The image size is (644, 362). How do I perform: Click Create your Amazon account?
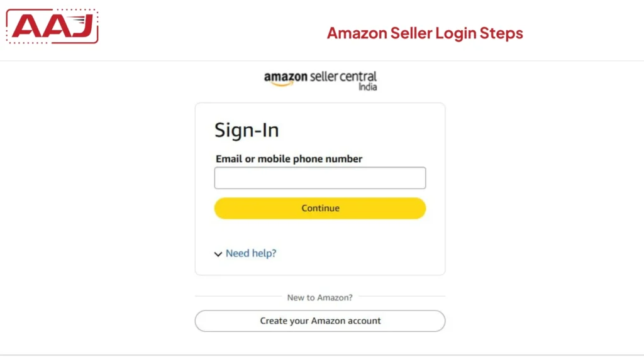(x=319, y=321)
